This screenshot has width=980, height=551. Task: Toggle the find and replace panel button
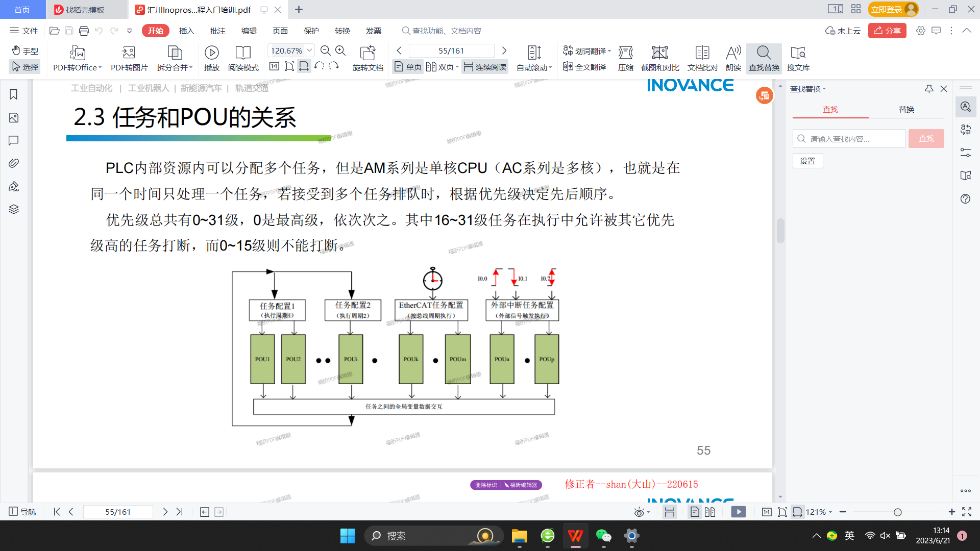764,59
